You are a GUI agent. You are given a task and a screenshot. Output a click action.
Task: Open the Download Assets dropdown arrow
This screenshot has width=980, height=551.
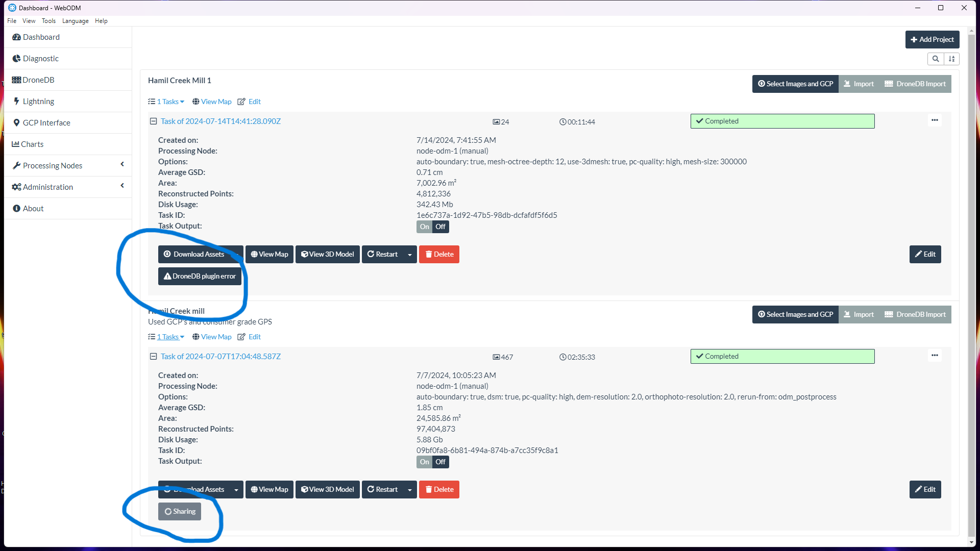click(237, 254)
